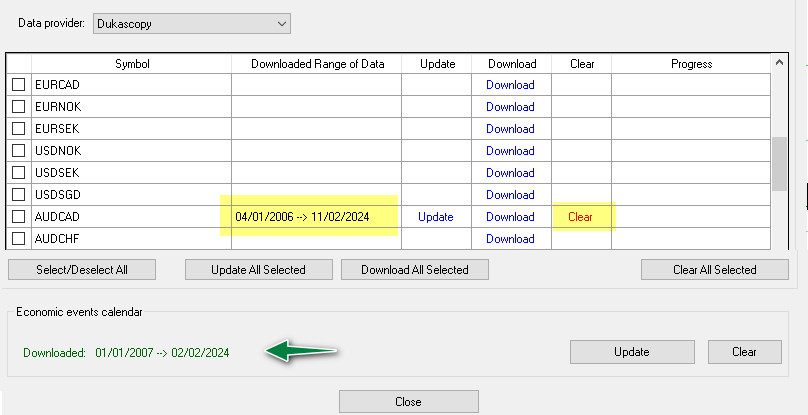
Task: Clear the Economic events calendar data
Action: click(x=745, y=352)
